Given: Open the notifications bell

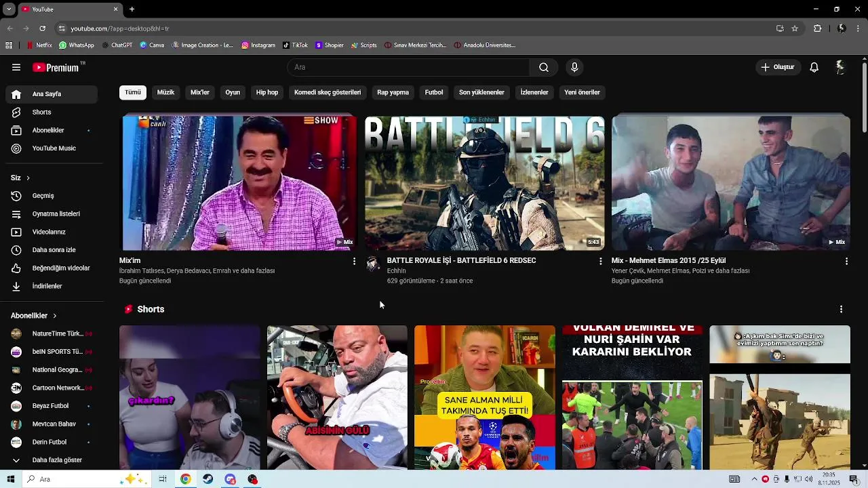Looking at the screenshot, I should [814, 67].
